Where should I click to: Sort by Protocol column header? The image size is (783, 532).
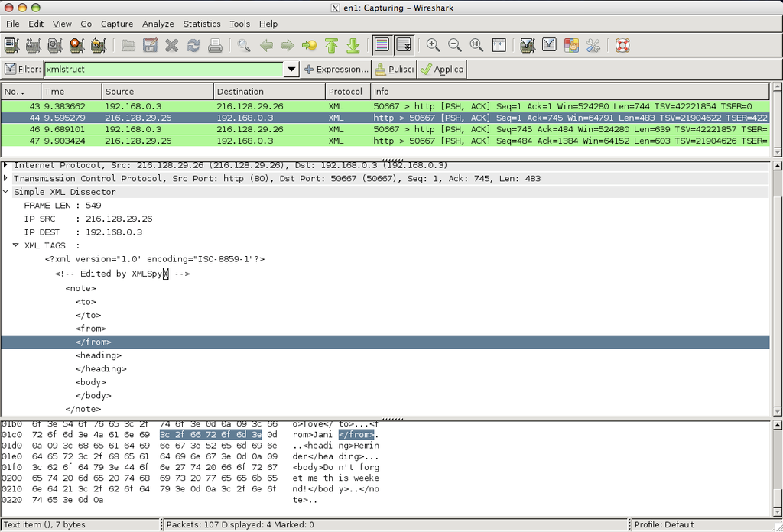tap(348, 92)
